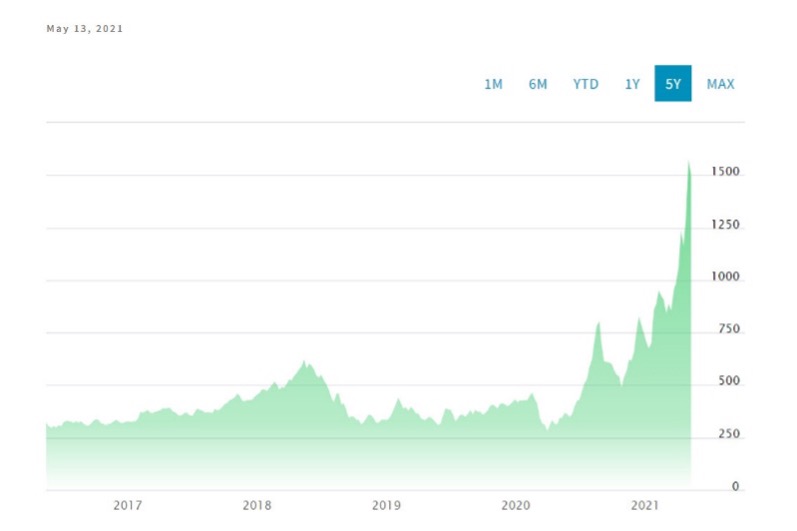This screenshot has width=797, height=531.
Task: Click the 2020 x-axis label
Action: click(515, 506)
